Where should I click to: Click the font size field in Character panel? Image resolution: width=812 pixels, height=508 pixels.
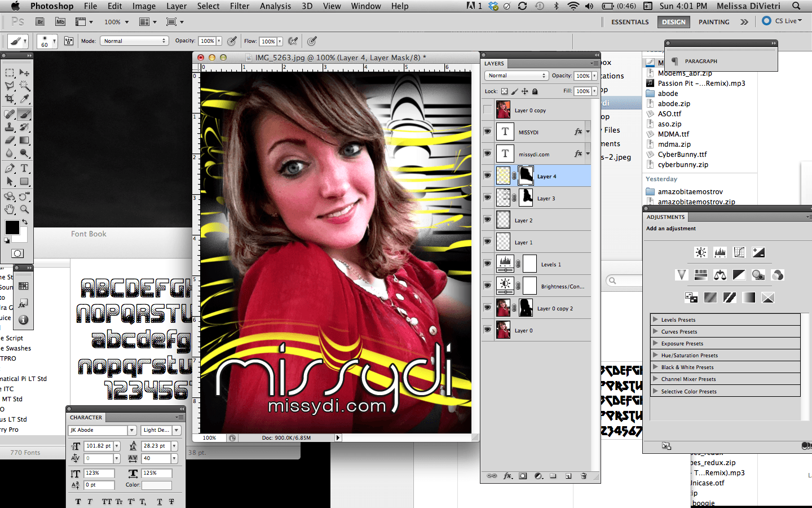pos(99,446)
